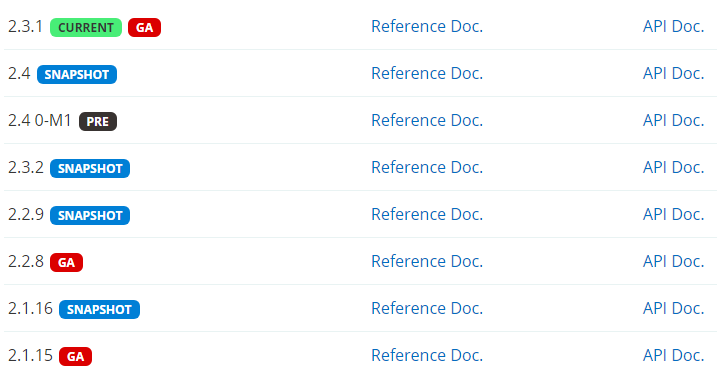Screen dimensions: 717x376
Task: Open API Doc. for 2.2.9 SNAPSHOT
Action: [673, 215]
